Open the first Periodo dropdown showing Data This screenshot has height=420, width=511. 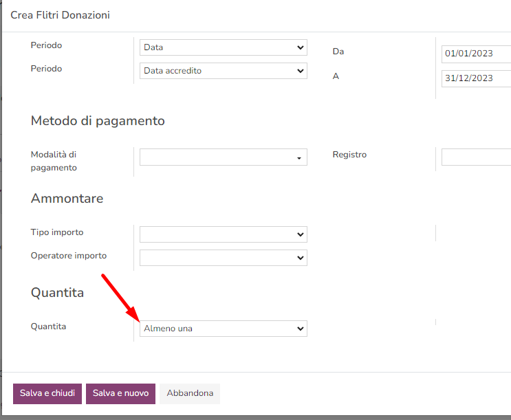tap(224, 47)
